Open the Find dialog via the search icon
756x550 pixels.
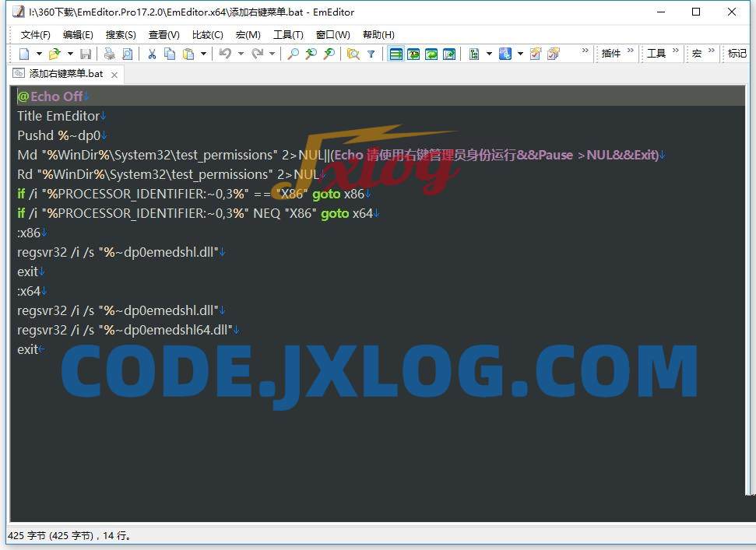pos(294,53)
